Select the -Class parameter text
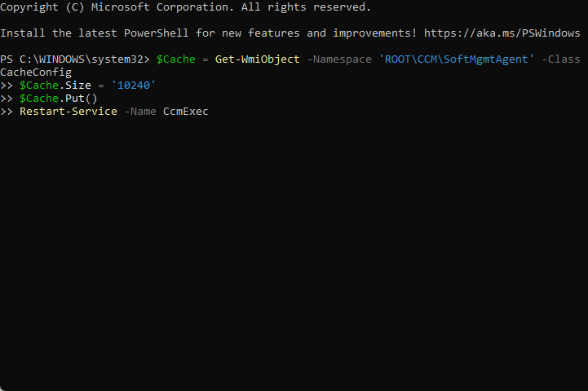This screenshot has width=588, height=391. click(x=561, y=59)
